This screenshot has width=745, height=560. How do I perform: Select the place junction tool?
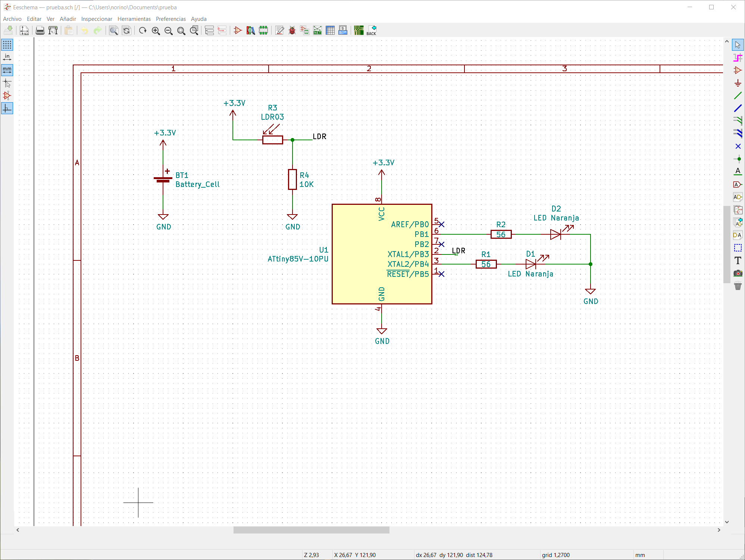tap(738, 159)
